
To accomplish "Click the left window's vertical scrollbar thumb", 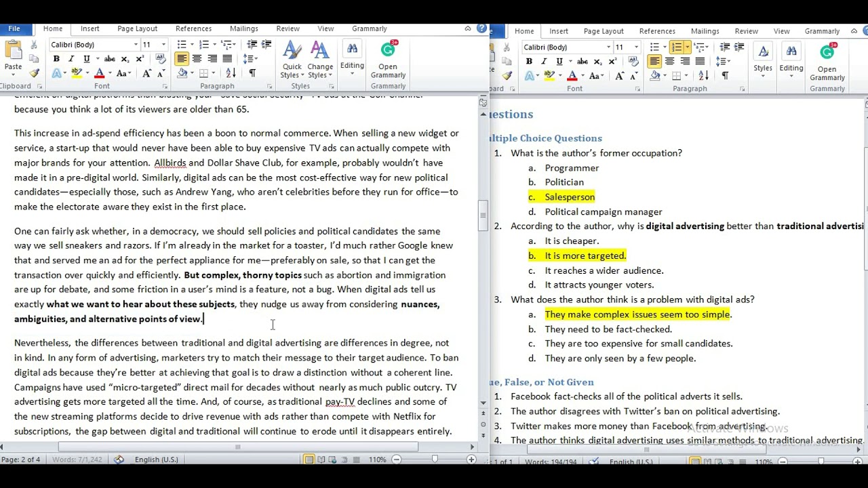I will click(483, 216).
